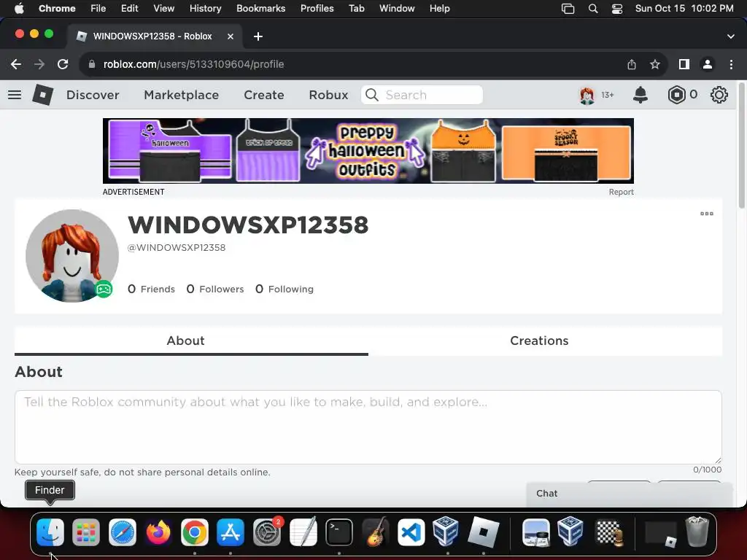The image size is (747, 560).
Task: Open the Apple menu
Action: (x=19, y=9)
